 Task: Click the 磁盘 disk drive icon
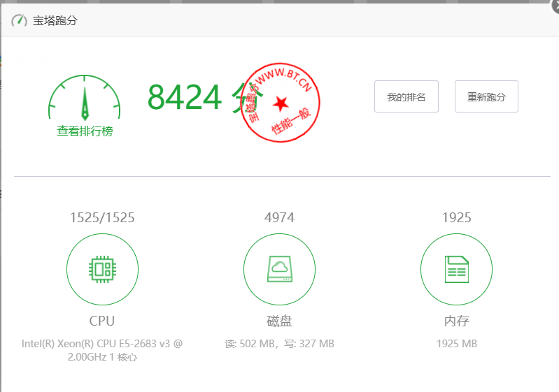[x=280, y=269]
